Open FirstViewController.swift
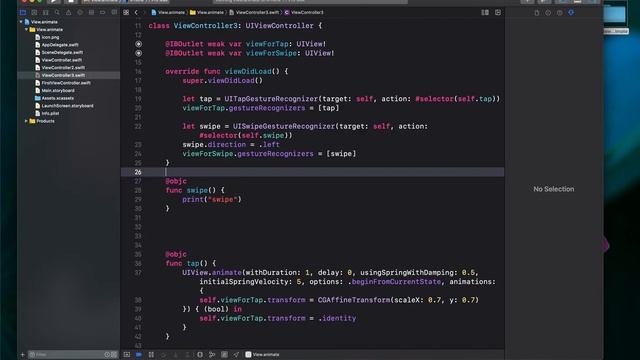Screen dimensions: 640x360 pos(63,83)
